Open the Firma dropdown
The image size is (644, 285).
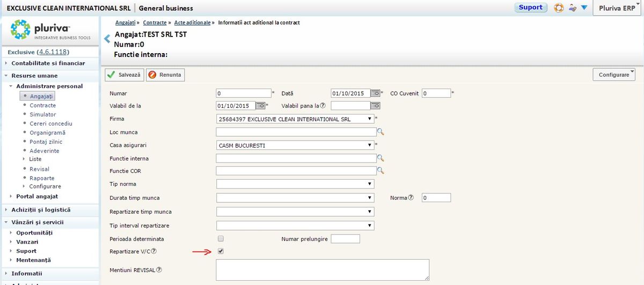tap(295, 119)
